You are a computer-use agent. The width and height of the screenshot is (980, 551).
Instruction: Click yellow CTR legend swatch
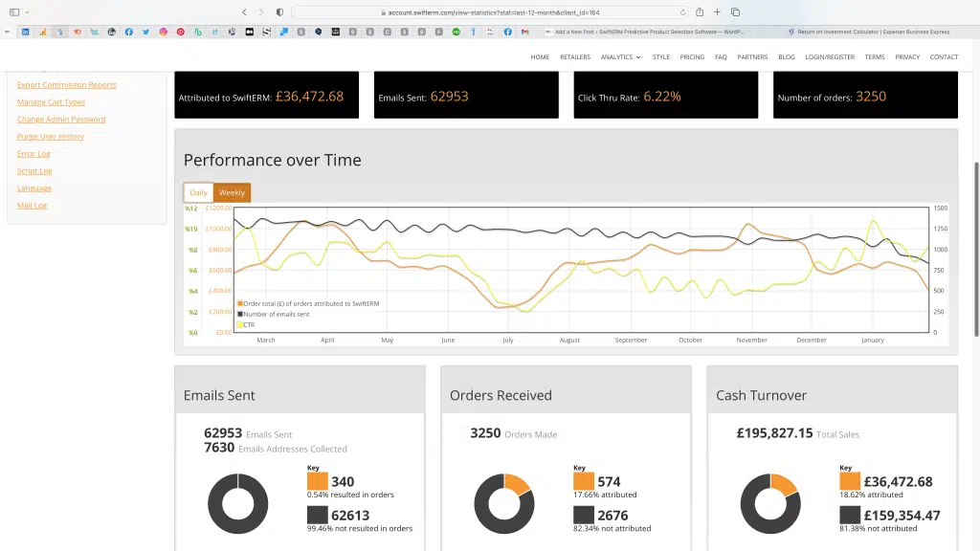[240, 325]
